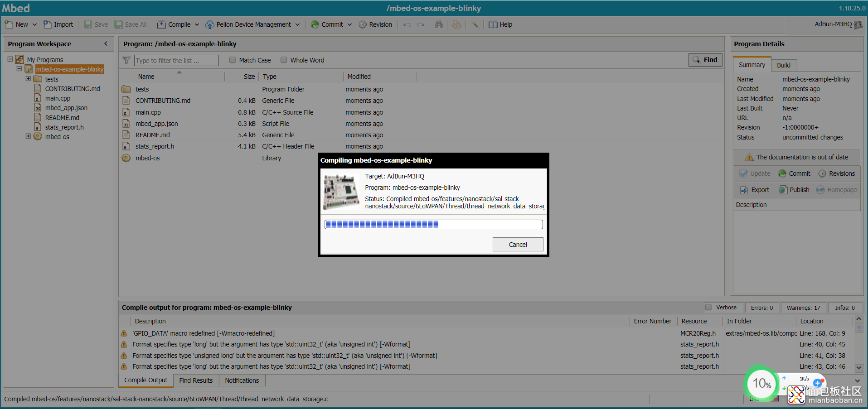Click Export in Program Details panel
The height and width of the screenshot is (409, 868).
[755, 190]
